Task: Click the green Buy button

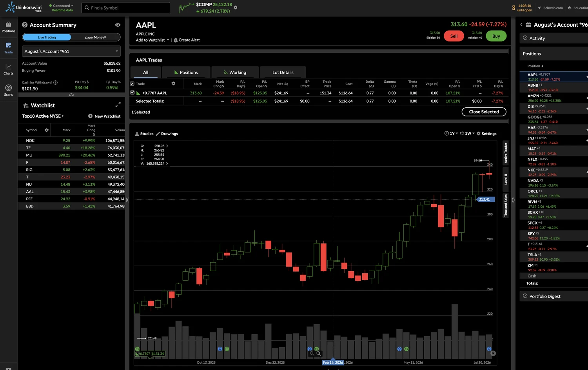Action: 496,36
